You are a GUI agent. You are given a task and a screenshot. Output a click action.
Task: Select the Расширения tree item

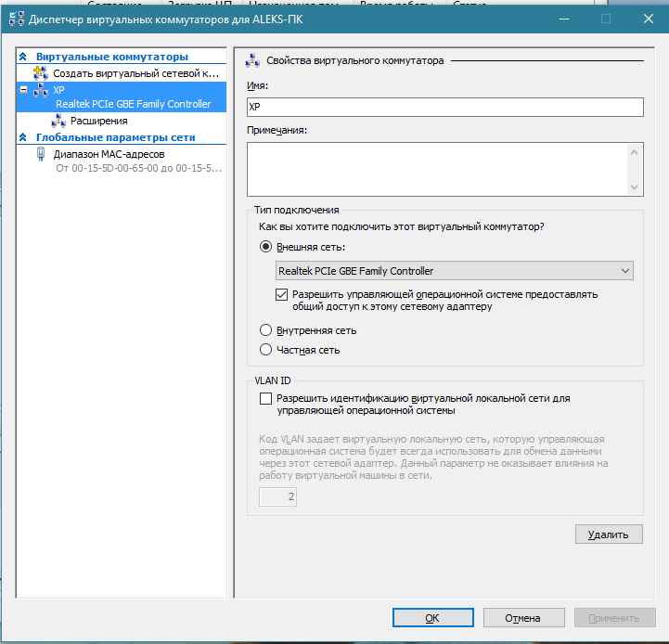click(99, 121)
